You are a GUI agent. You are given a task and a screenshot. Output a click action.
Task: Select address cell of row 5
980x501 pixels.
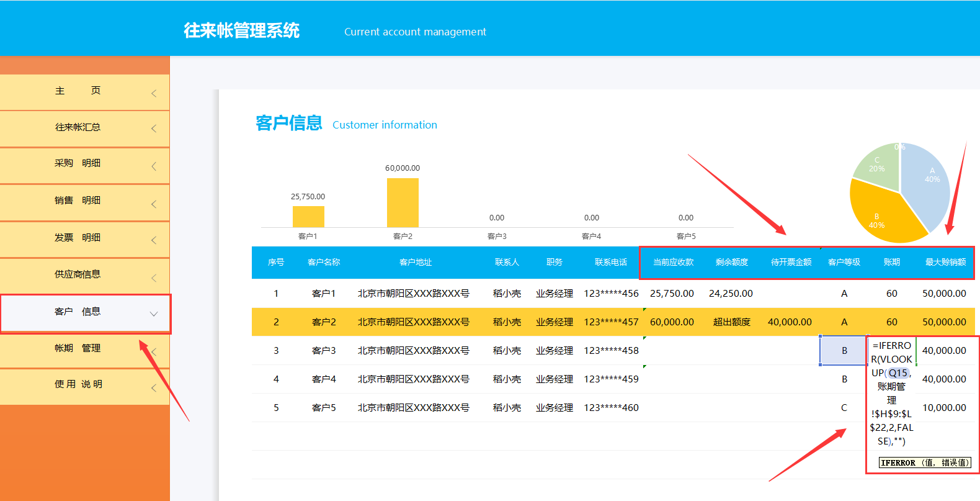point(414,407)
